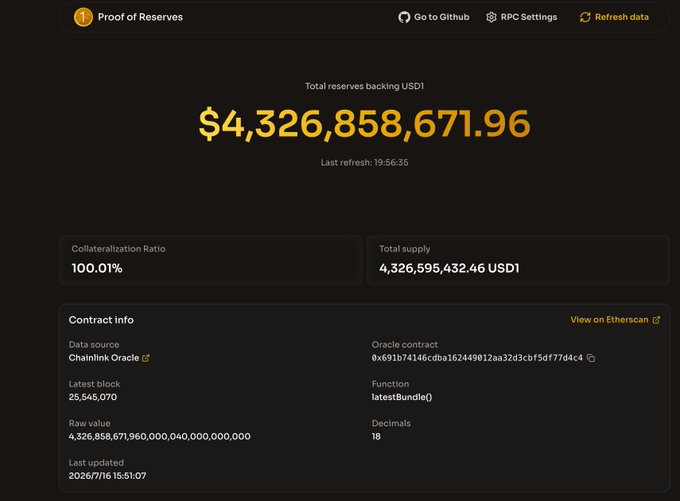The width and height of the screenshot is (680, 501).
Task: Click the Raw value label
Action: click(x=89, y=423)
